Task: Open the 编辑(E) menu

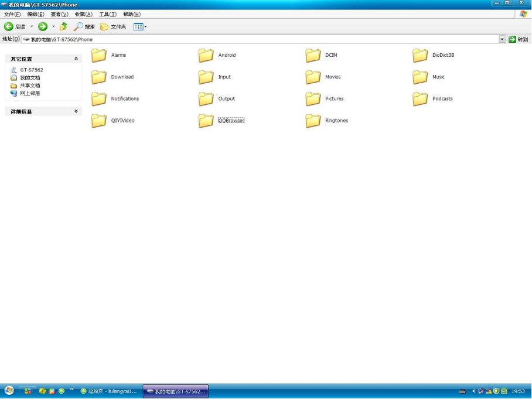Action: coord(36,14)
